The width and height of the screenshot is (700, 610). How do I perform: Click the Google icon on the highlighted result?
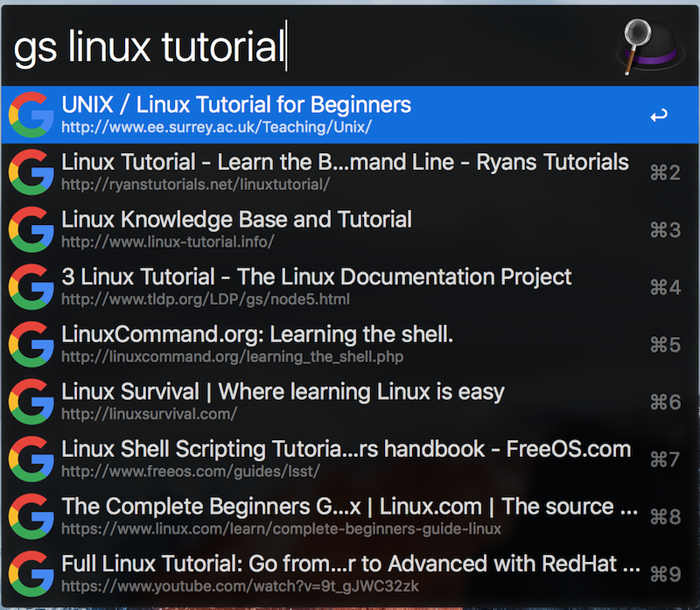30,115
